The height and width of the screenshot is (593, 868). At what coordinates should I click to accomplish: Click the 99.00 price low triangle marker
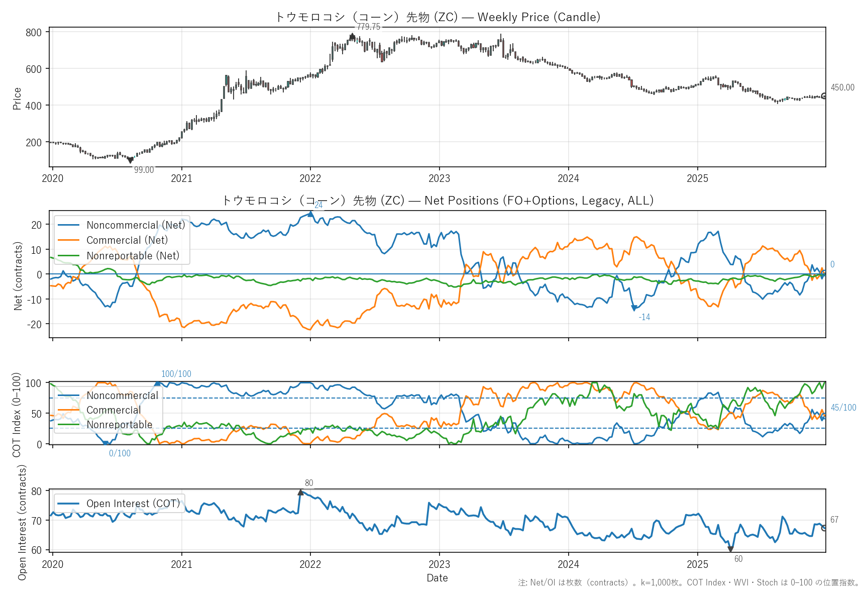(130, 160)
